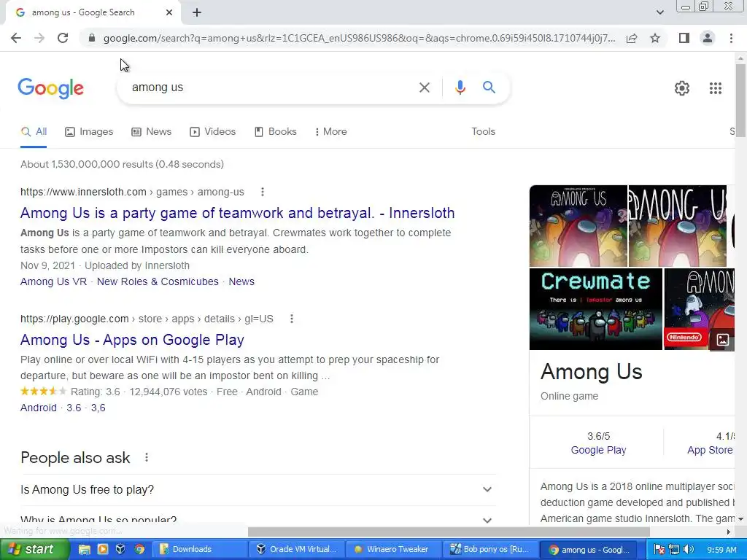Open Chrome's three-dot menu

pos(731,38)
